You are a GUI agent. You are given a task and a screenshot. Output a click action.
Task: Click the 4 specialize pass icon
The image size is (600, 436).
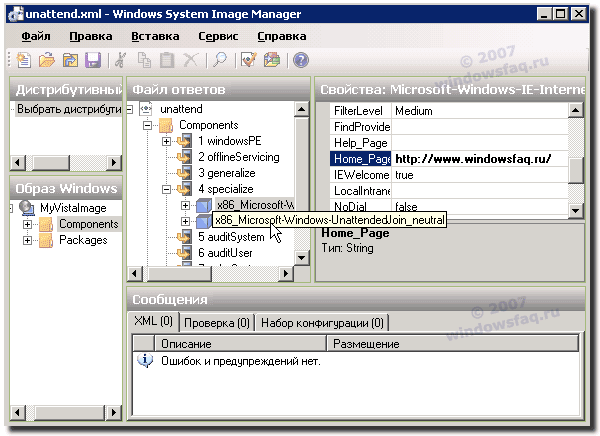click(x=185, y=189)
